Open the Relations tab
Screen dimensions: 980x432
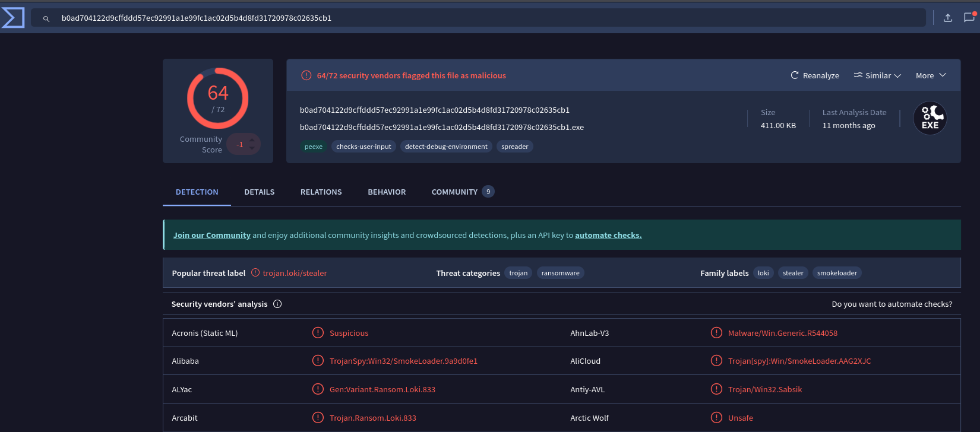[x=321, y=192]
